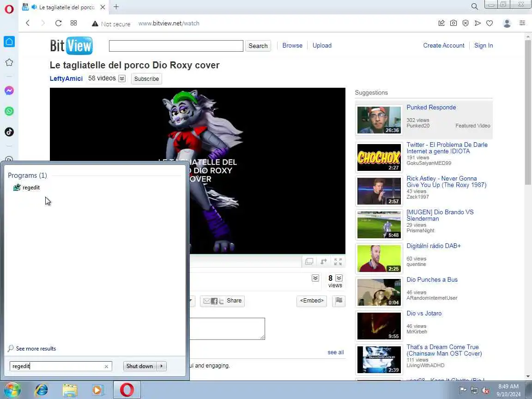The width and height of the screenshot is (532, 399).
Task: Open LeftyAmici channel link
Action: click(66, 79)
